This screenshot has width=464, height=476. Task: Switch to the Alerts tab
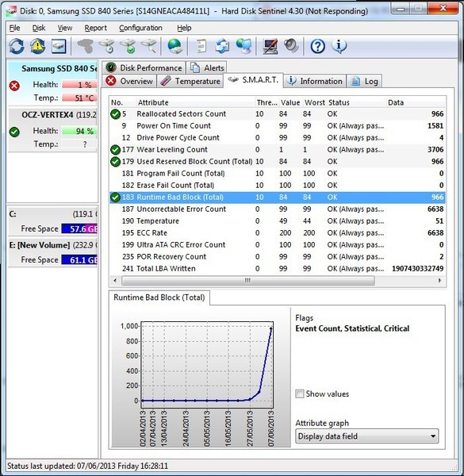coord(207,67)
